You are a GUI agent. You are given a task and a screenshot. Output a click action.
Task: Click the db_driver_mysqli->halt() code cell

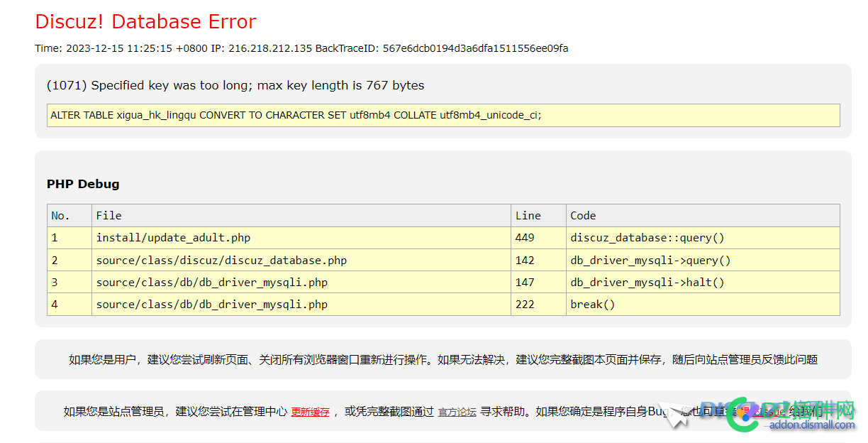[703, 282]
